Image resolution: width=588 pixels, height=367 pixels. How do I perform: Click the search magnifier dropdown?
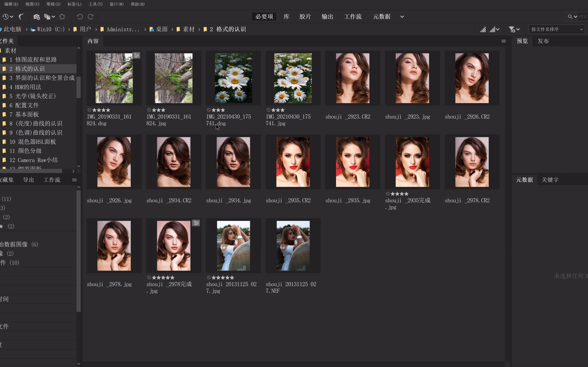572,16
